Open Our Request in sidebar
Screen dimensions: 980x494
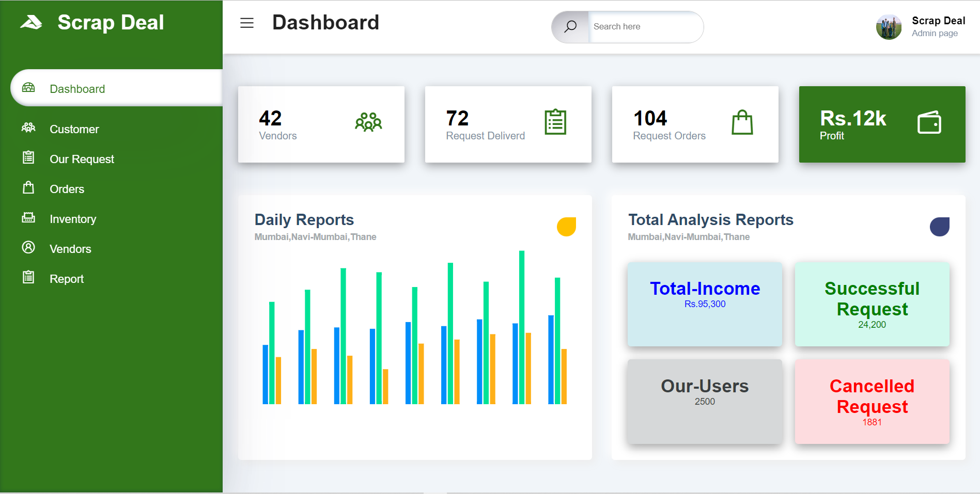(82, 159)
